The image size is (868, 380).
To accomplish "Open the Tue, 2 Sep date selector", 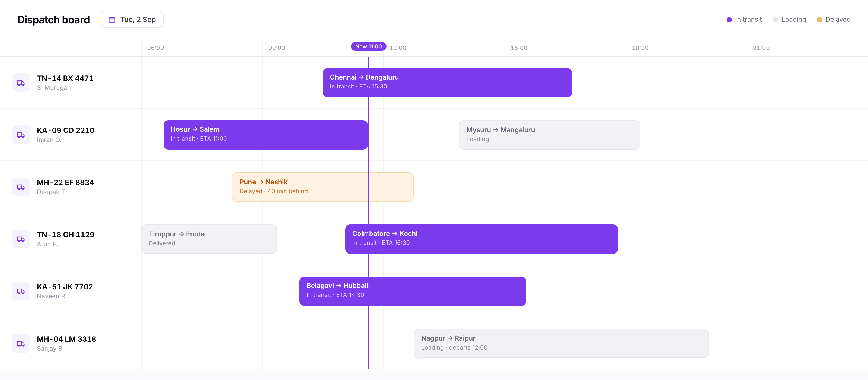I will (x=132, y=20).
